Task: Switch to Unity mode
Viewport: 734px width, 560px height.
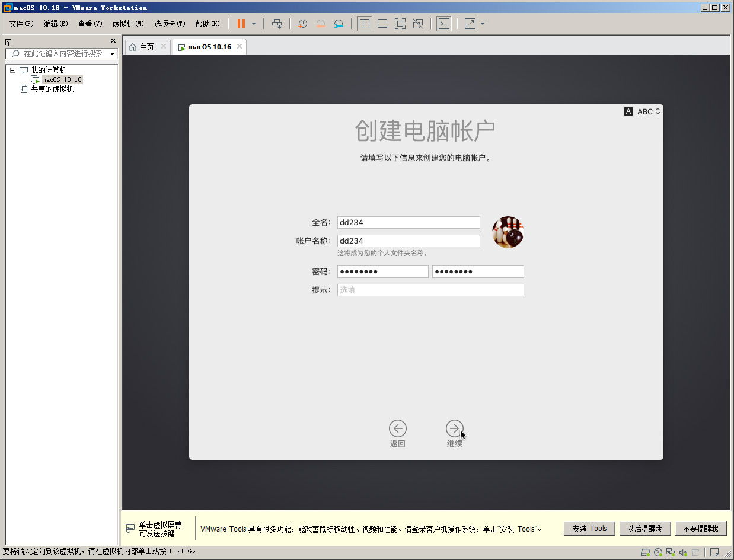Action: [418, 24]
